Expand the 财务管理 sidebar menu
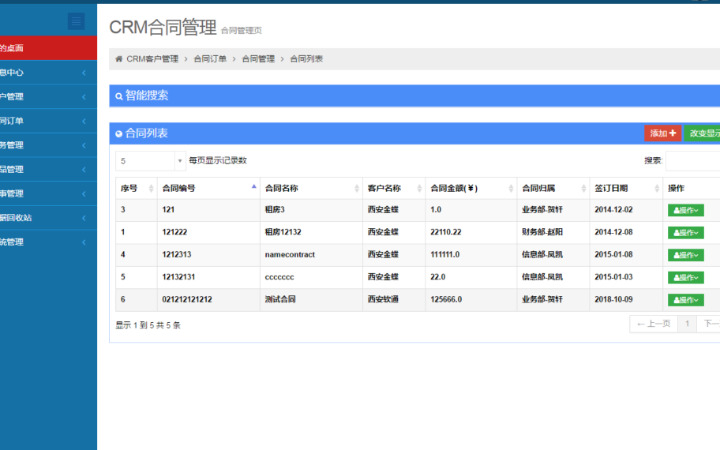Viewport: 720px width, 450px height. [x=48, y=145]
